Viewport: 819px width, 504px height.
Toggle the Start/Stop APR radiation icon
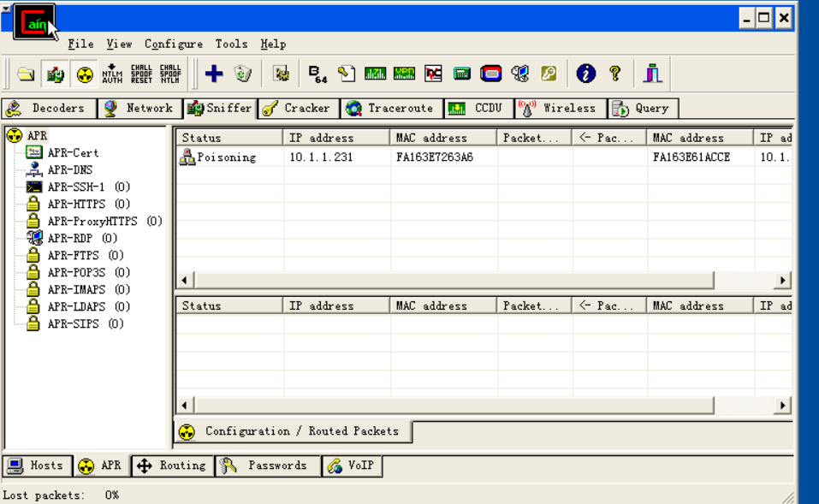click(84, 74)
